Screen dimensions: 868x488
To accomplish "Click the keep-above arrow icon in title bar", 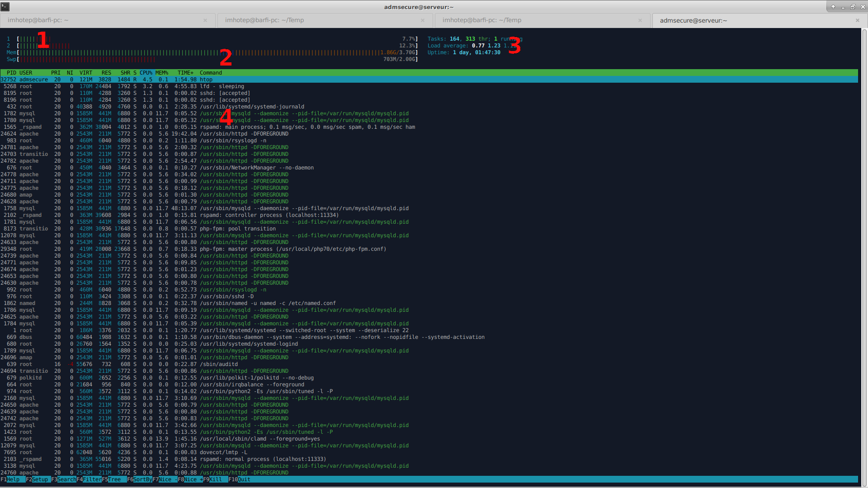I will click(x=833, y=7).
